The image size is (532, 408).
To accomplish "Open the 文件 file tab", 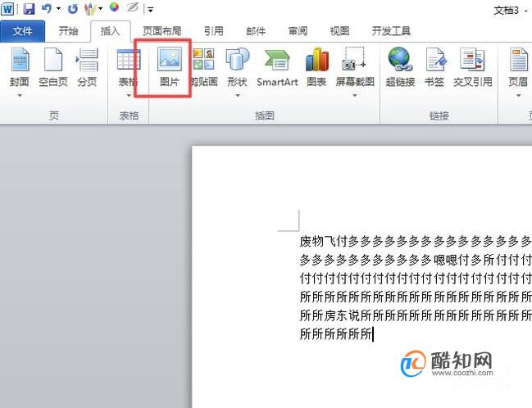I will tap(22, 31).
